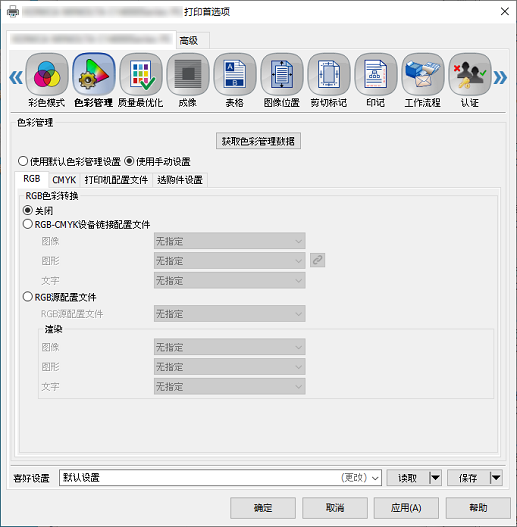Open 图像 dropdown under RGB-CMYK device link

[x=230, y=241]
